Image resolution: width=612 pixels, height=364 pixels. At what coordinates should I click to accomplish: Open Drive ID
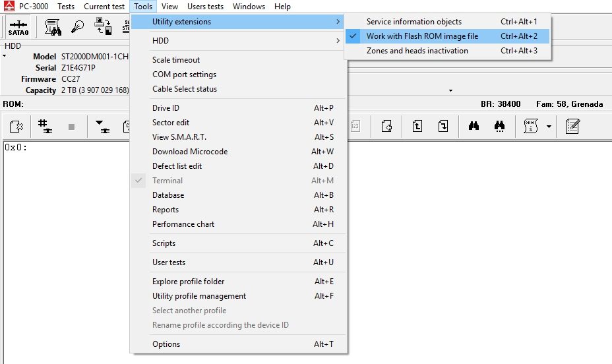coord(239,108)
